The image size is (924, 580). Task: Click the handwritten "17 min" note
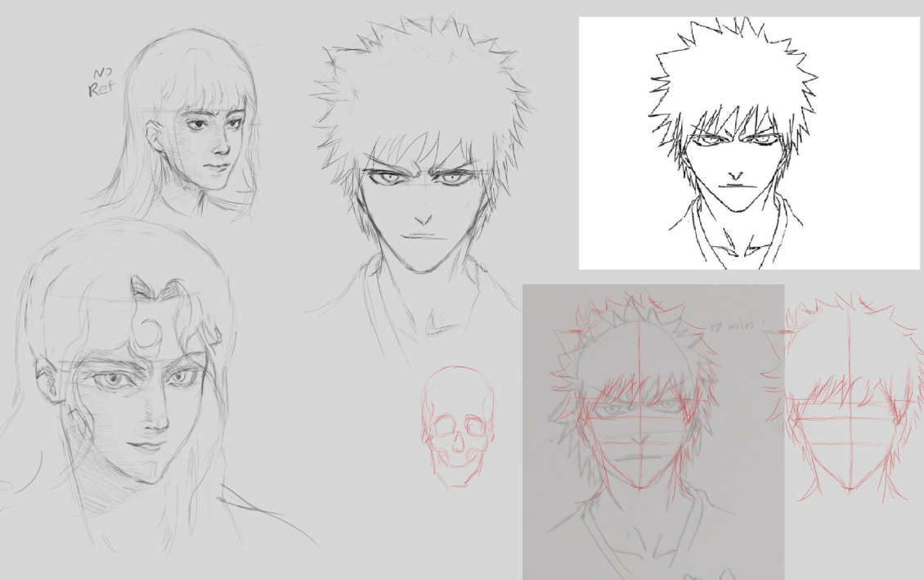(x=731, y=326)
